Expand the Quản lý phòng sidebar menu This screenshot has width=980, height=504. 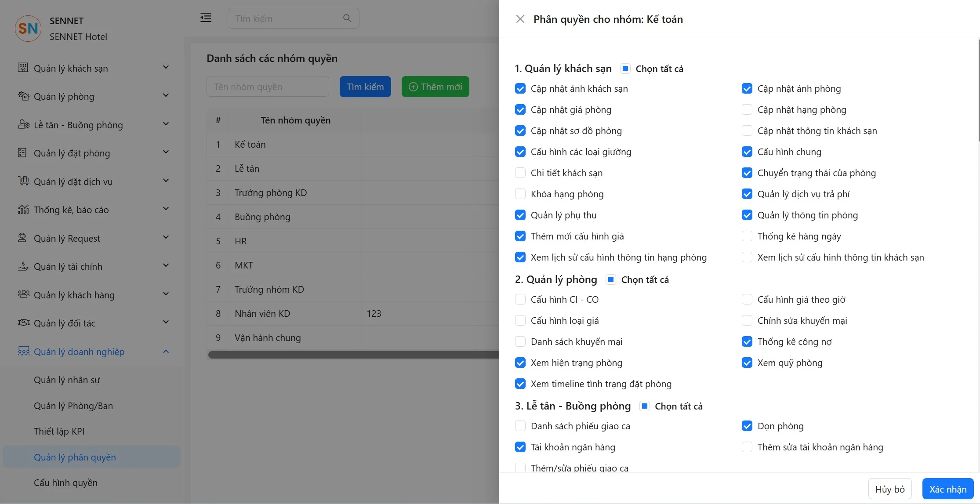(166, 96)
